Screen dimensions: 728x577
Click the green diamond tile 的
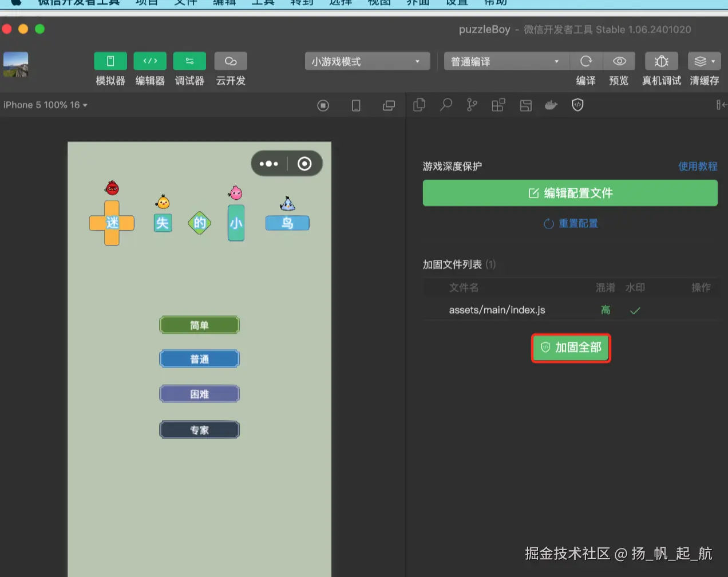tap(200, 223)
